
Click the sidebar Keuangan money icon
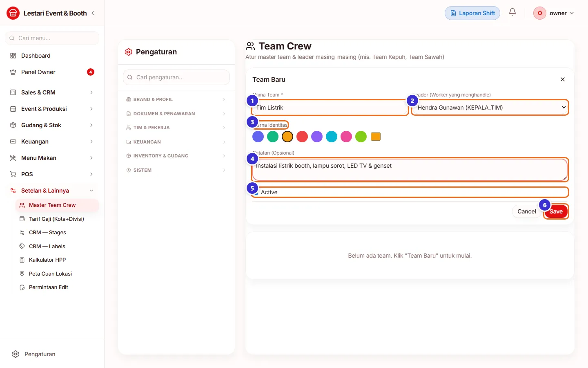point(13,141)
